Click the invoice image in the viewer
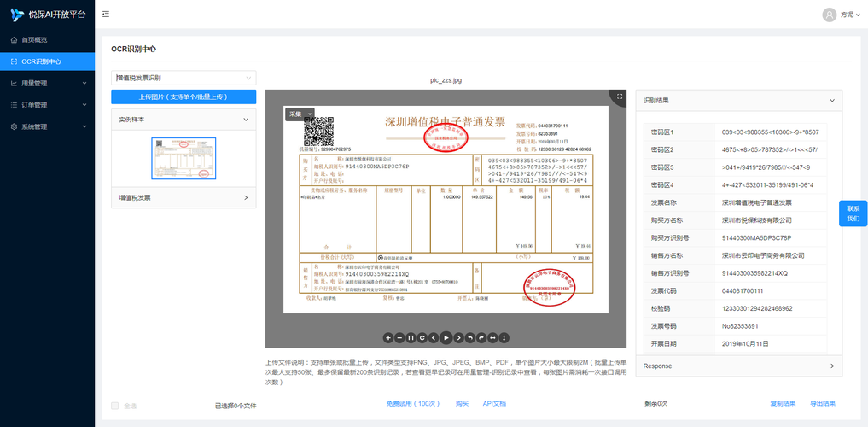Screen dimensions: 868x427 click(446, 209)
